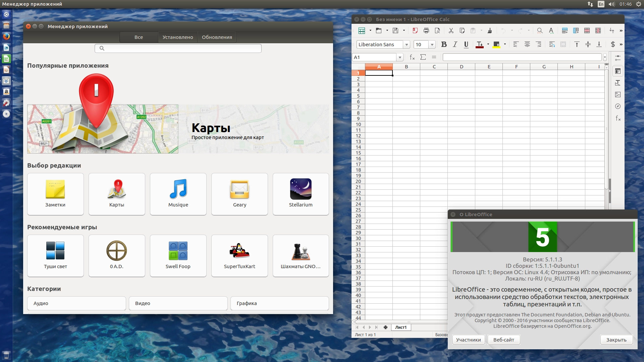Align cell content to bottom
644x362 pixels.
point(599,44)
